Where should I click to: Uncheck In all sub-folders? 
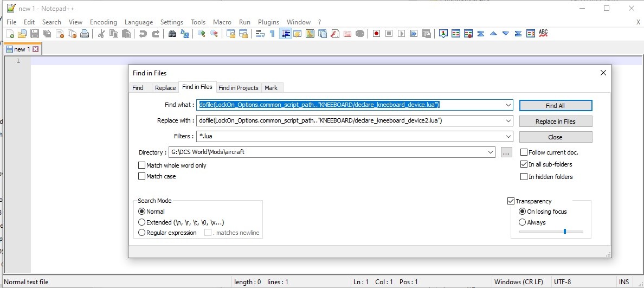click(x=524, y=164)
